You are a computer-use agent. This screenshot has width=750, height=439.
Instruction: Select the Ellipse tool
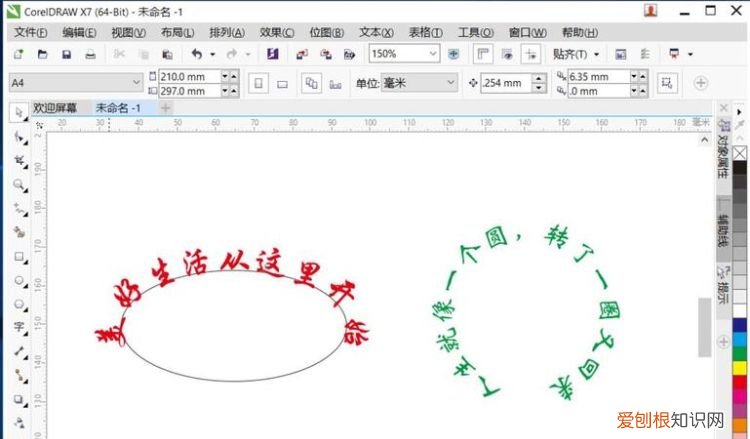pos(20,281)
